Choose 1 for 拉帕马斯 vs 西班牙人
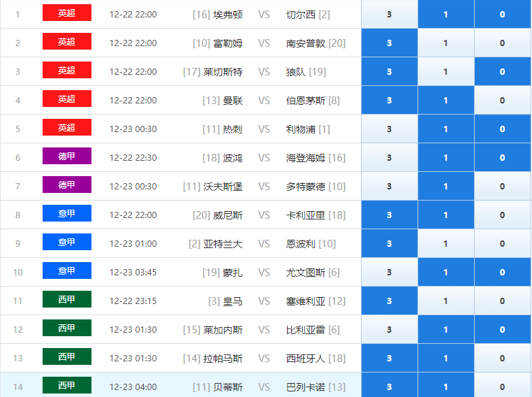Viewport: 532px width, 397px height. (446, 358)
